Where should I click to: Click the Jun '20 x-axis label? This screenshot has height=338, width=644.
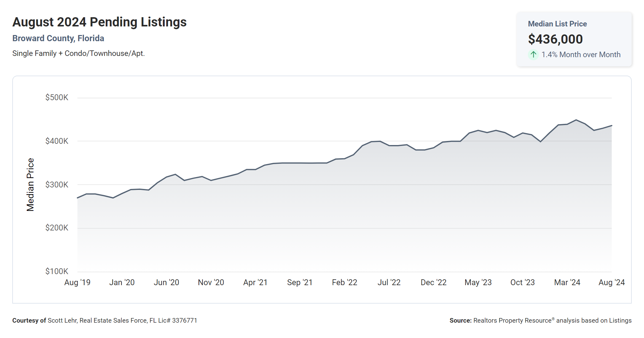pyautogui.click(x=166, y=282)
